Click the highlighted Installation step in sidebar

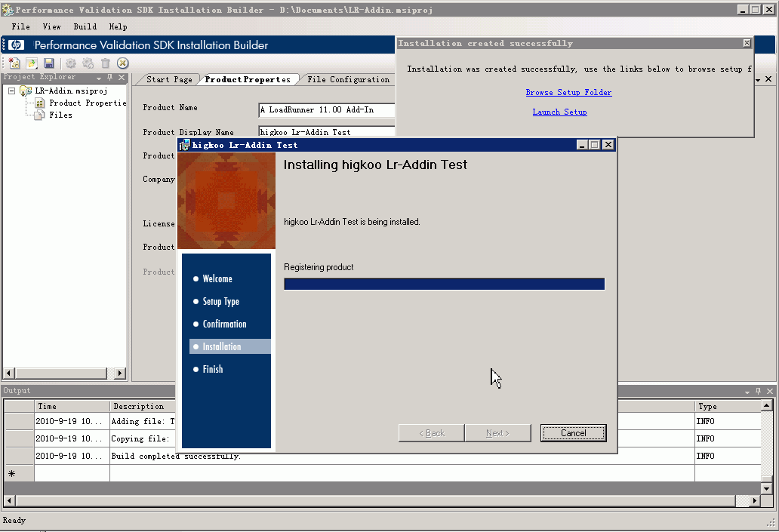point(230,346)
